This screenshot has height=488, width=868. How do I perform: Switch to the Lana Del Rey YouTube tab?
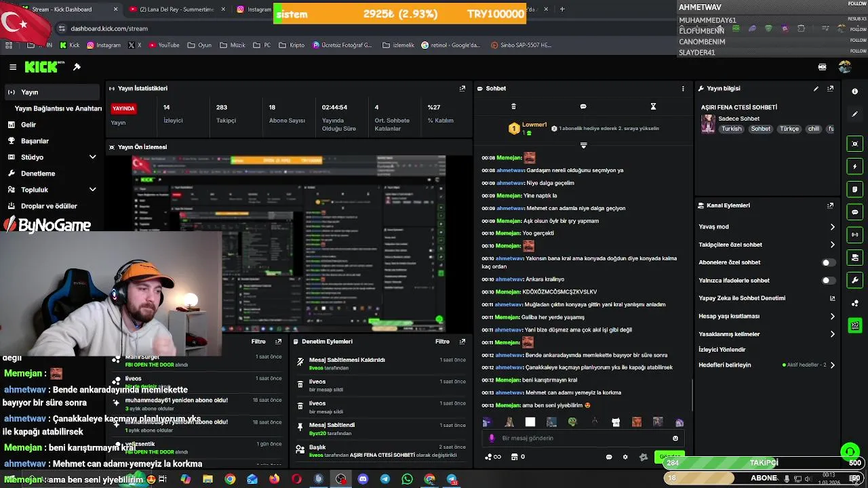[x=176, y=9]
